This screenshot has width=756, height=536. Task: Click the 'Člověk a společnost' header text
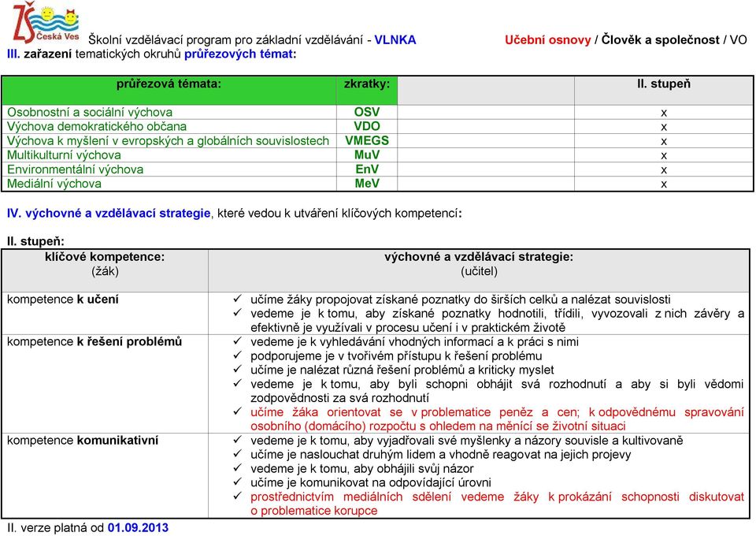coord(660,40)
